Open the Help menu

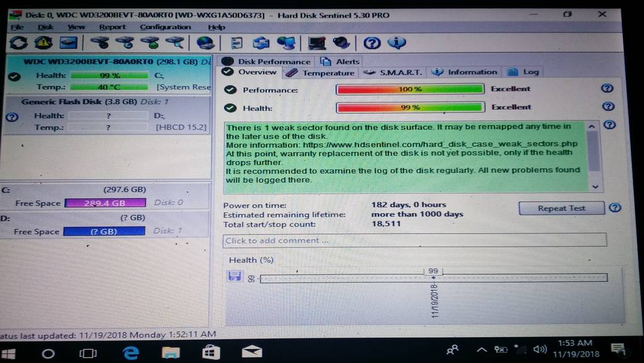click(x=216, y=27)
